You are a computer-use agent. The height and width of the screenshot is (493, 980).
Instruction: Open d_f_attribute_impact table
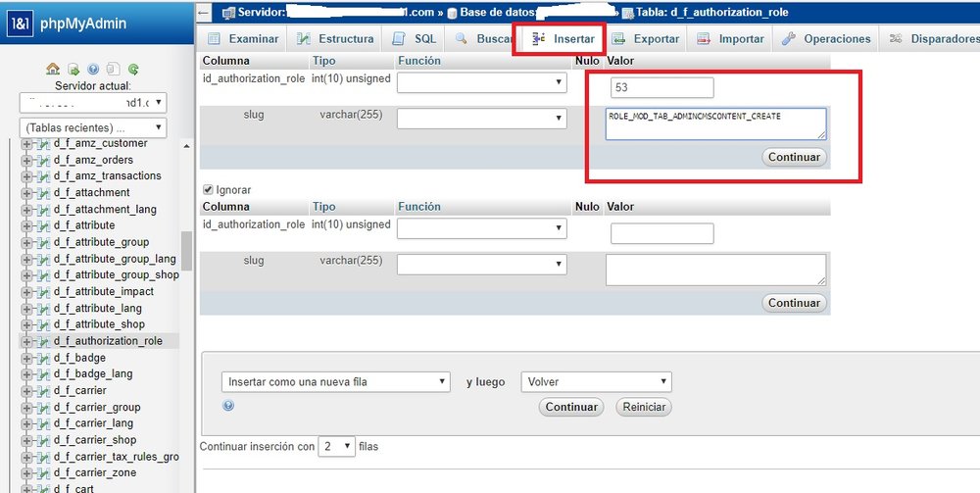pos(104,292)
